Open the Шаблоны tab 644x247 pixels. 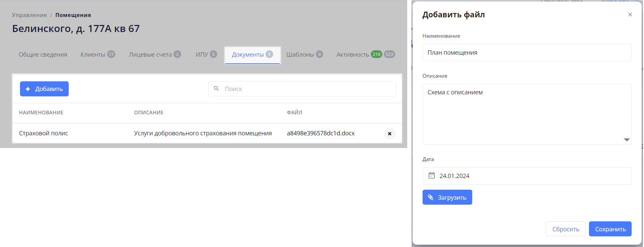(304, 55)
